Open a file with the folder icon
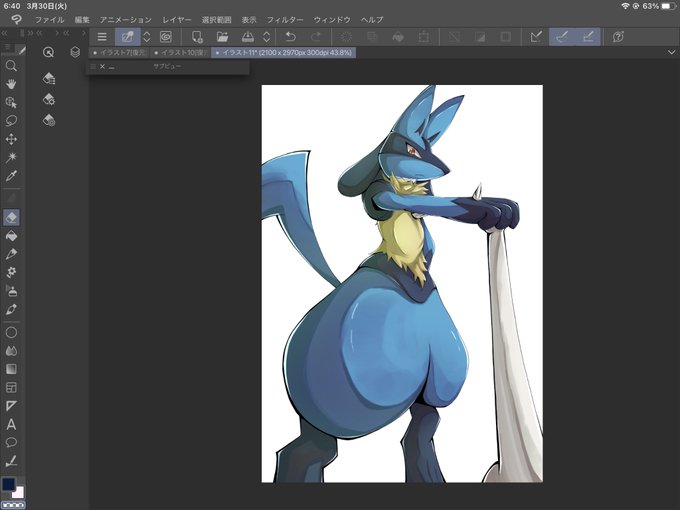 click(x=222, y=37)
